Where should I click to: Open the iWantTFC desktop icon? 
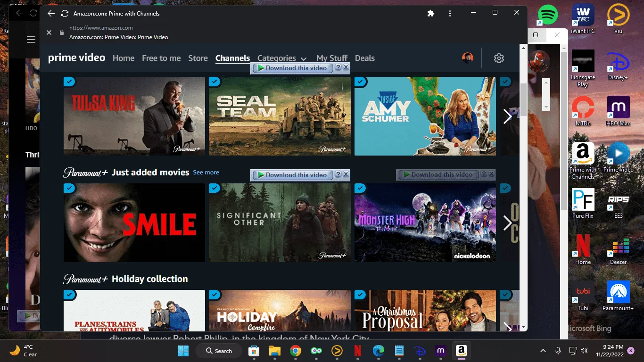(583, 19)
